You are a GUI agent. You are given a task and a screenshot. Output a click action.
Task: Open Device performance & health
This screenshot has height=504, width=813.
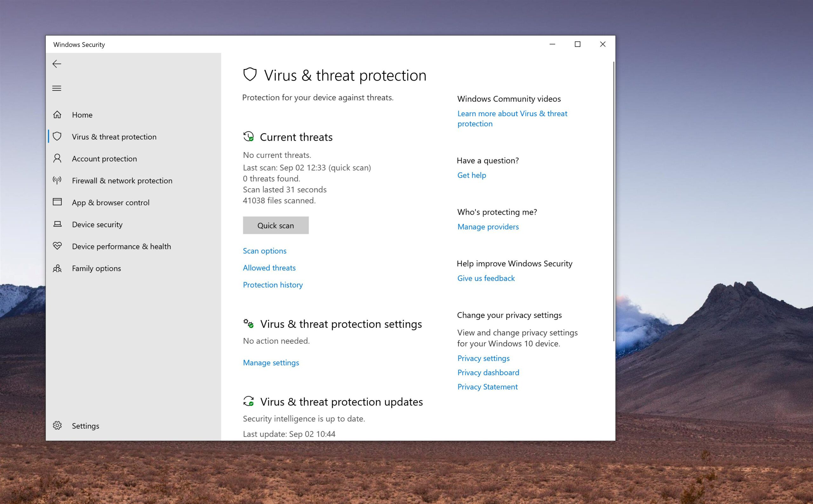click(133, 247)
